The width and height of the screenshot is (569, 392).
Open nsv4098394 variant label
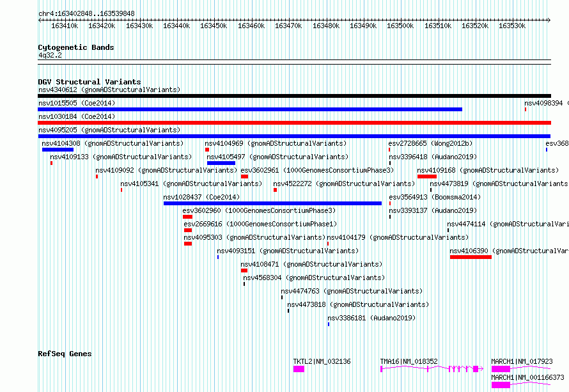tap(547, 103)
